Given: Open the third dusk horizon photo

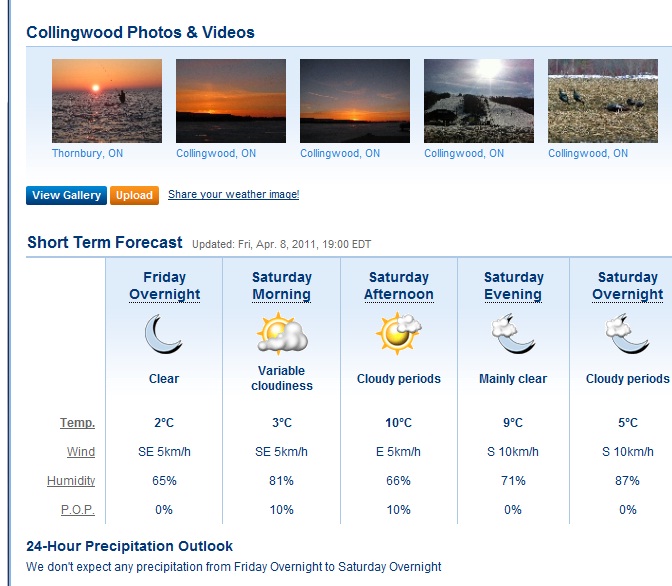Looking at the screenshot, I should point(355,101).
